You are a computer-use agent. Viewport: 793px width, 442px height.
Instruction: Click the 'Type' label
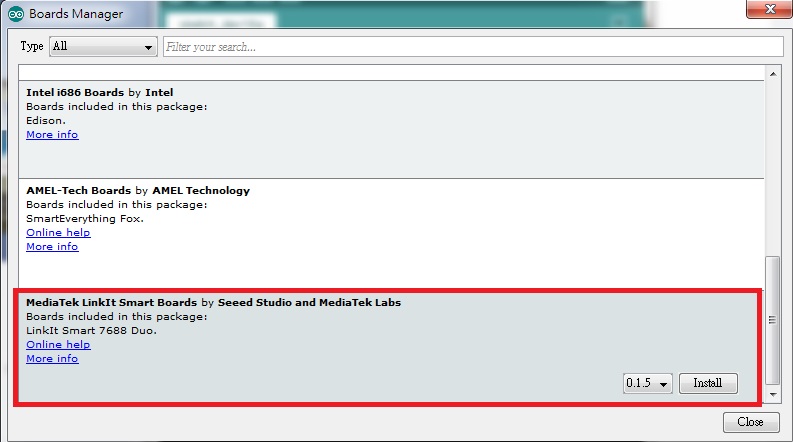tap(32, 47)
